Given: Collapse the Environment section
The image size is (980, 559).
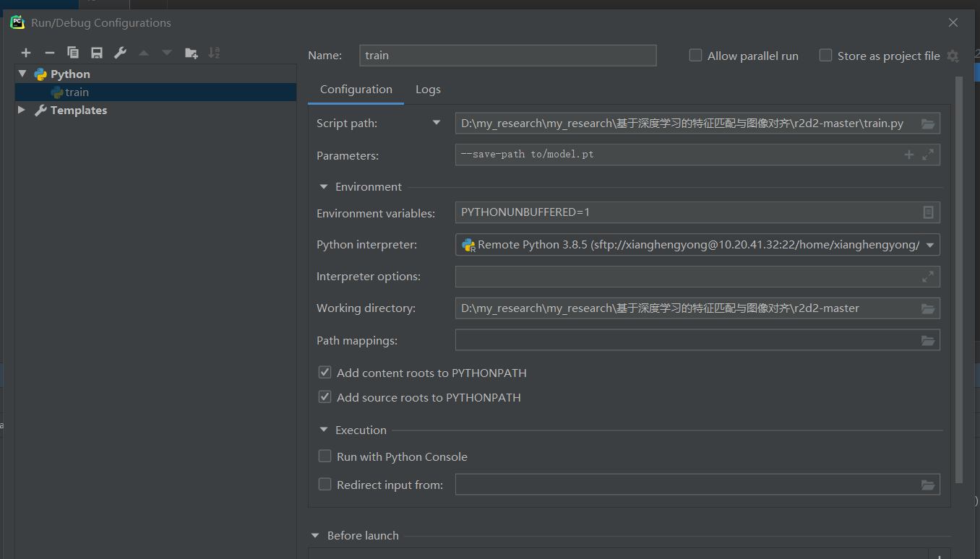Looking at the screenshot, I should [324, 186].
